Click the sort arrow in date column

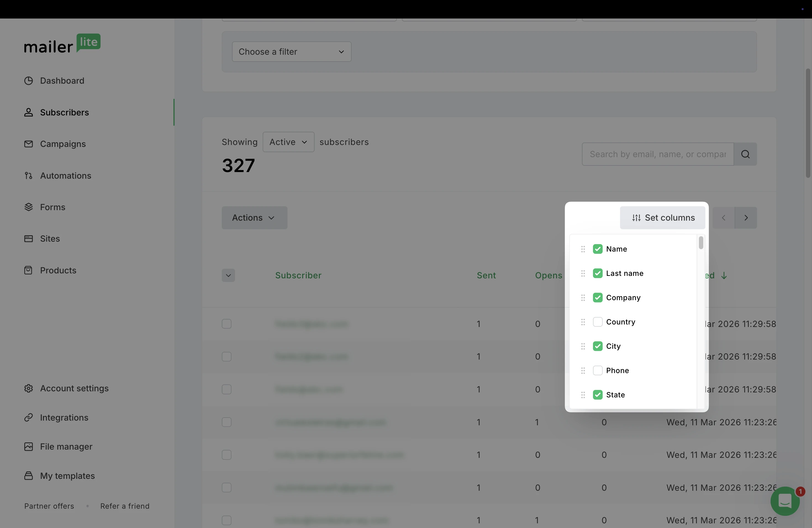(x=724, y=276)
